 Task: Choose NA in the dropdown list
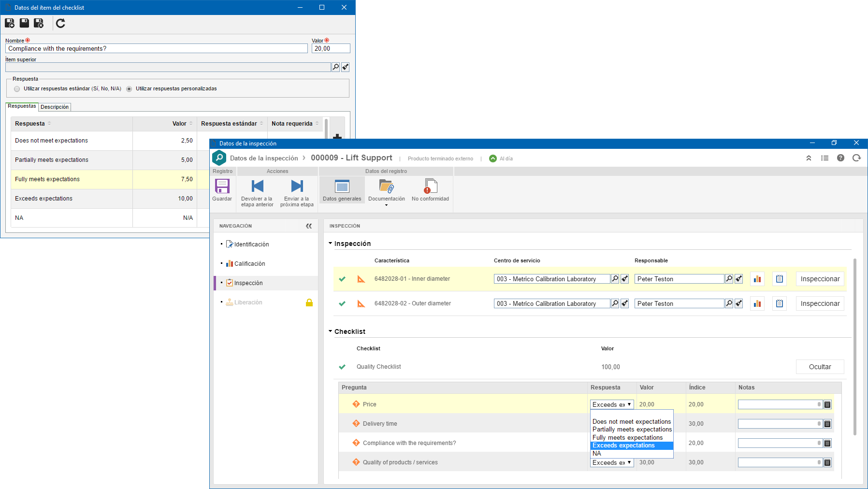pos(632,453)
